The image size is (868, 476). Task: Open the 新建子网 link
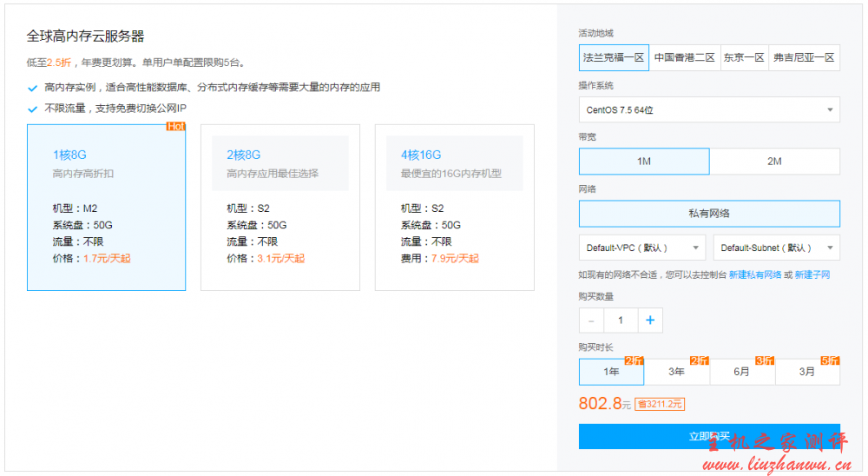click(812, 274)
